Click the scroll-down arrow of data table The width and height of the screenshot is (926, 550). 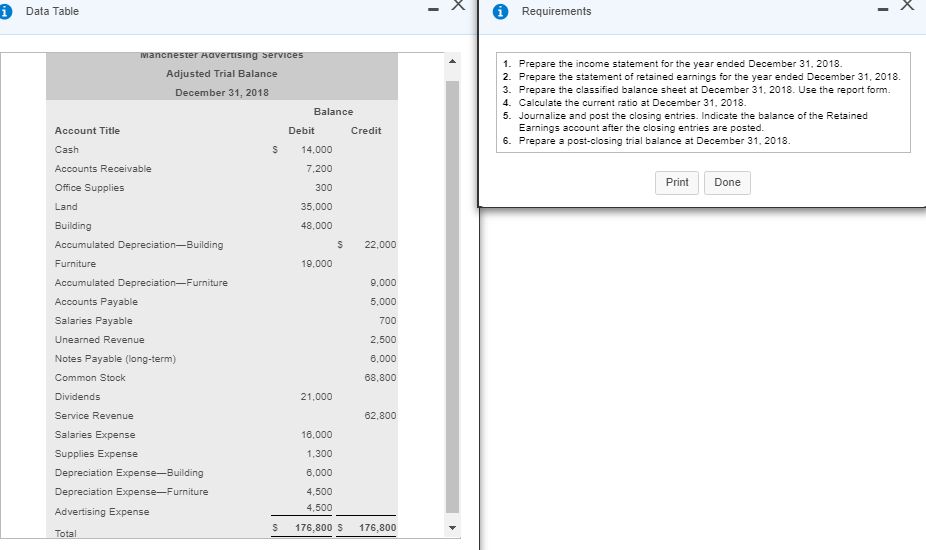(452, 528)
